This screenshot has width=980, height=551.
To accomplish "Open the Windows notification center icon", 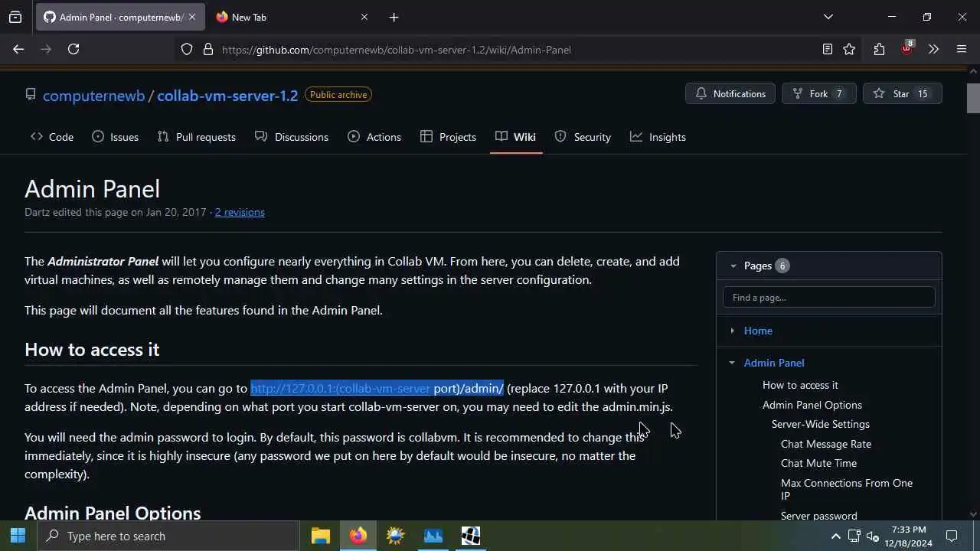I will point(952,536).
